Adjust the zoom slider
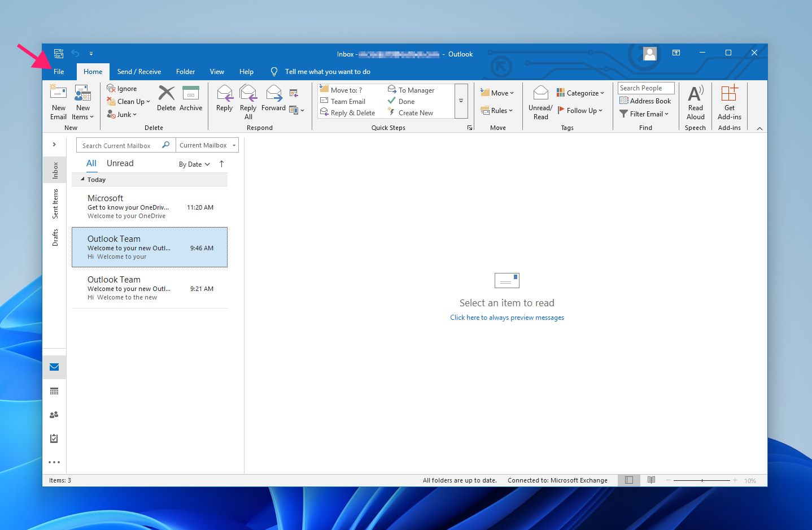This screenshot has width=812, height=530. (x=702, y=480)
